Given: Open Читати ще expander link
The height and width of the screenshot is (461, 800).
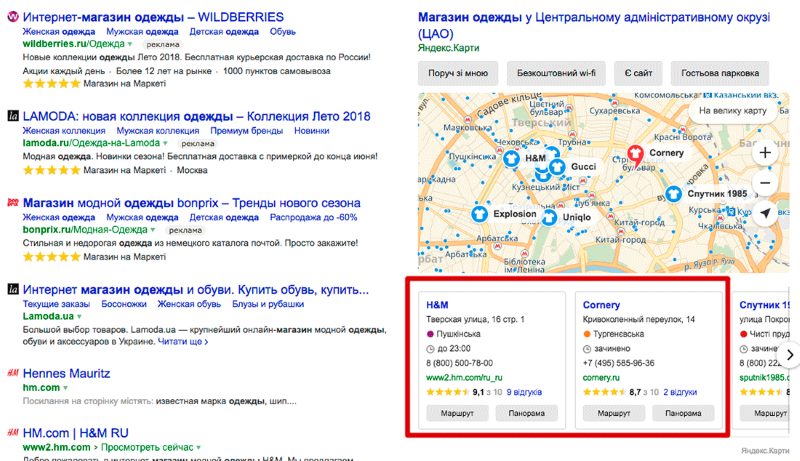Looking at the screenshot, I should [183, 342].
